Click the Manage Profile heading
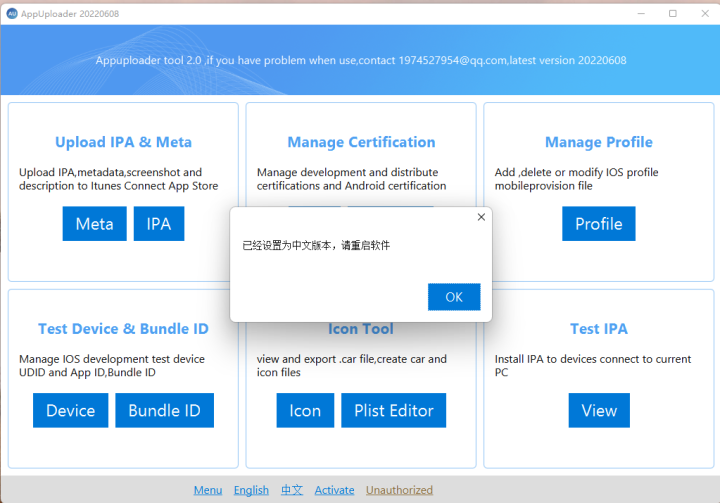The image size is (720, 503). pyautogui.click(x=599, y=142)
